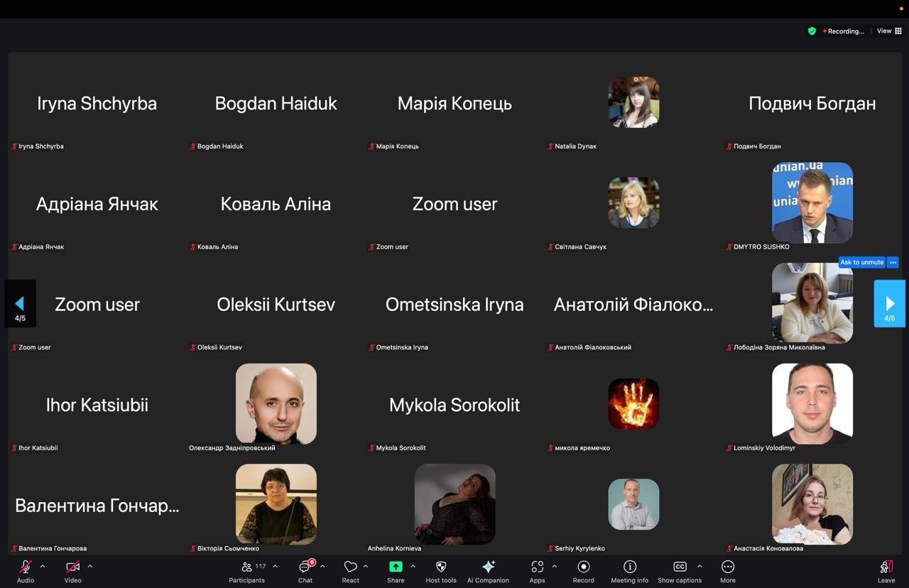This screenshot has height=588, width=909.
Task: Toggle the Record button
Action: pos(584,570)
